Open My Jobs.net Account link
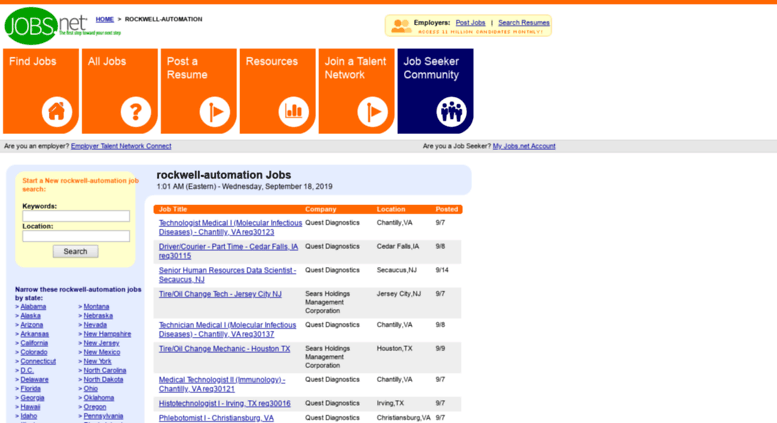 pyautogui.click(x=524, y=146)
